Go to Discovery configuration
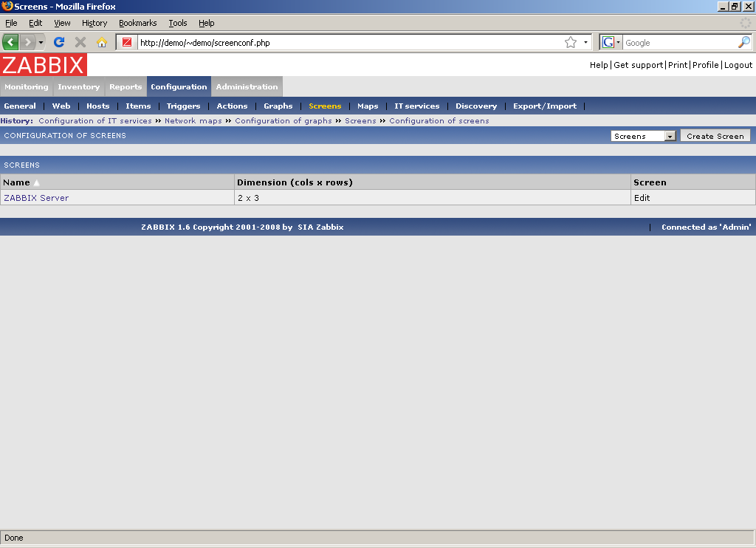This screenshot has width=756, height=548. [x=476, y=106]
